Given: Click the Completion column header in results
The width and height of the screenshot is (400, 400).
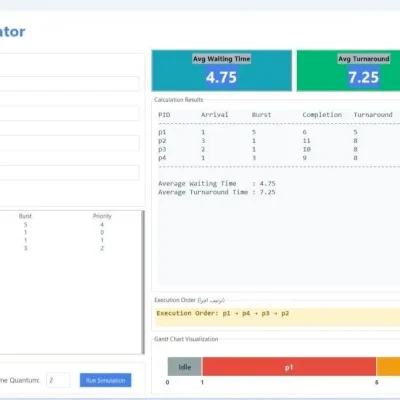Looking at the screenshot, I should click(322, 115).
